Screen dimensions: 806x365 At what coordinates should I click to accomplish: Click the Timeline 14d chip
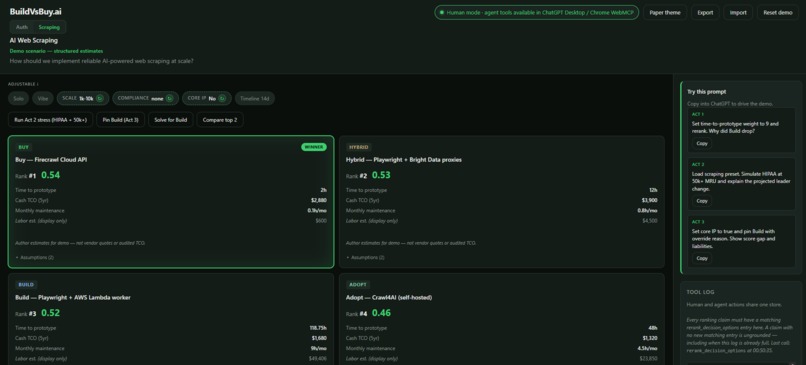point(255,98)
